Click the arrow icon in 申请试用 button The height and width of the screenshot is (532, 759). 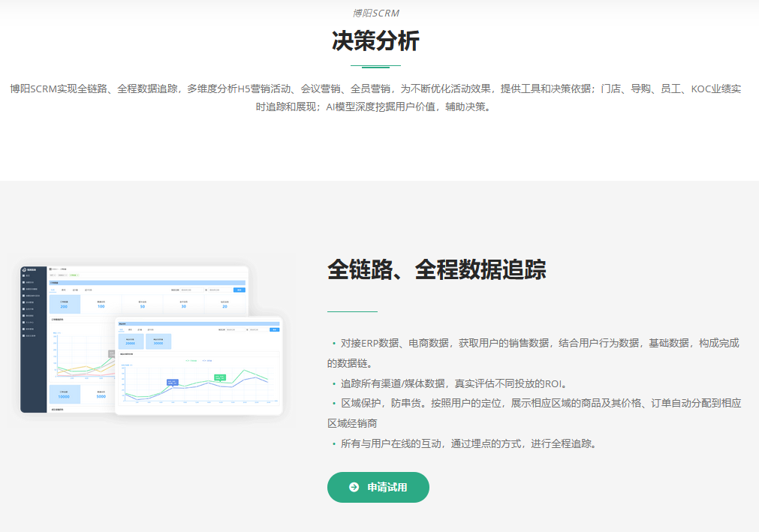click(354, 487)
